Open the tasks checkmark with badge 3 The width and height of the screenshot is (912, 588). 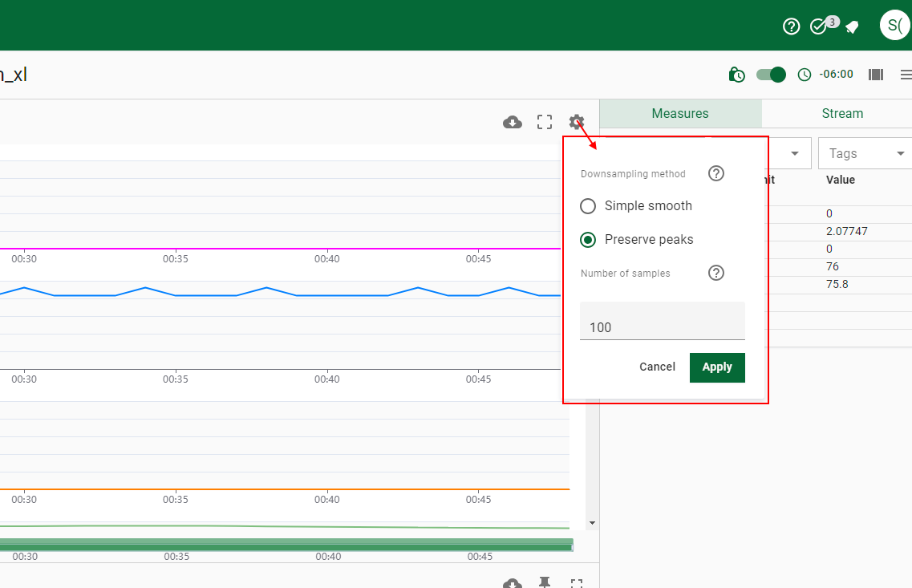(819, 26)
